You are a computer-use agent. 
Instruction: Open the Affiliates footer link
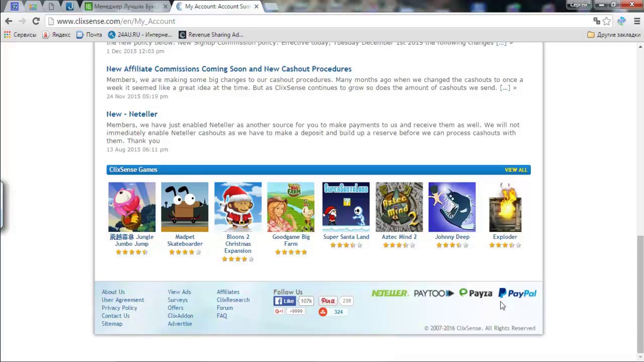pos(228,292)
